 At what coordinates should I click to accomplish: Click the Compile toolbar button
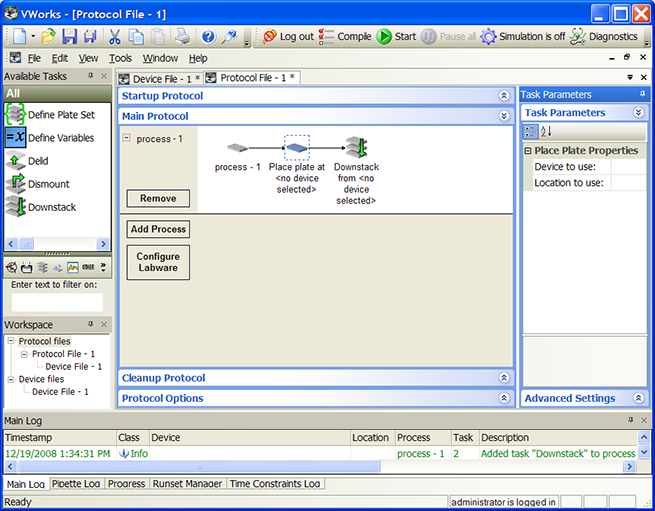[x=345, y=37]
